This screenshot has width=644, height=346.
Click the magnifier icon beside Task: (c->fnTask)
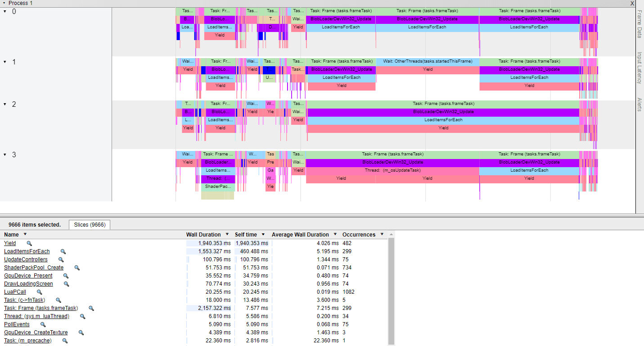coord(58,300)
